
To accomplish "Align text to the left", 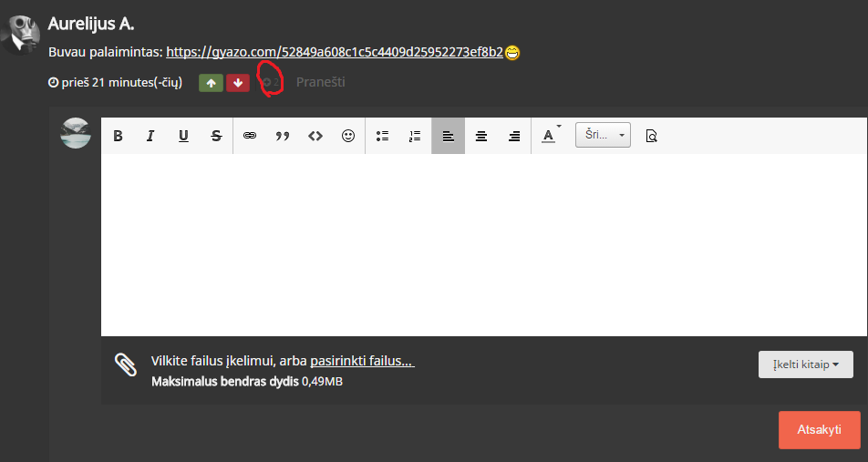I will coord(448,136).
